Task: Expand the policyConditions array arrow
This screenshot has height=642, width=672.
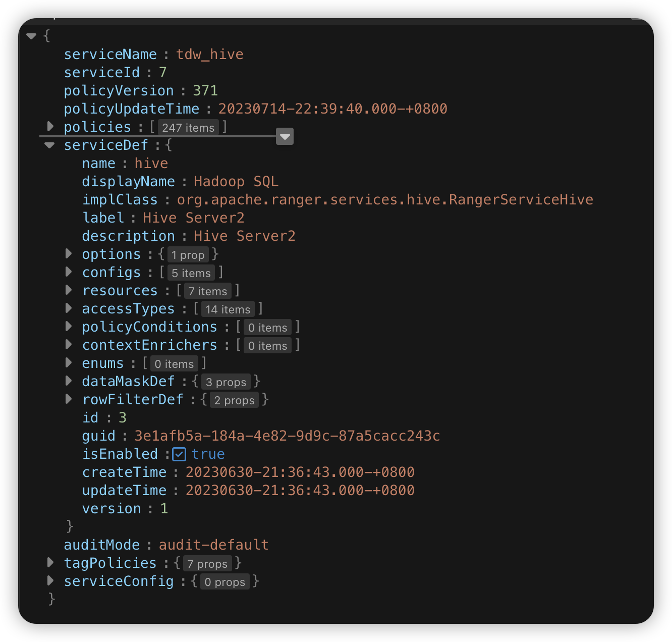Action: [69, 326]
